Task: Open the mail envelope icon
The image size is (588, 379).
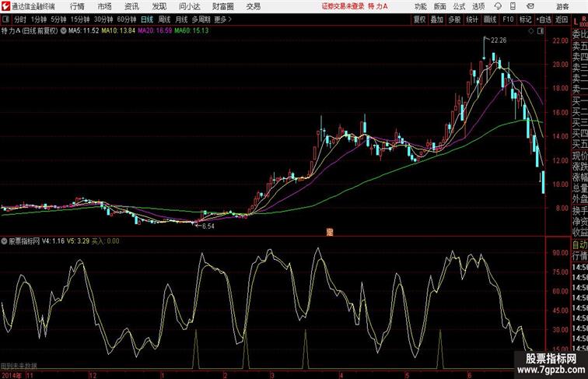Action: [x=530, y=6]
